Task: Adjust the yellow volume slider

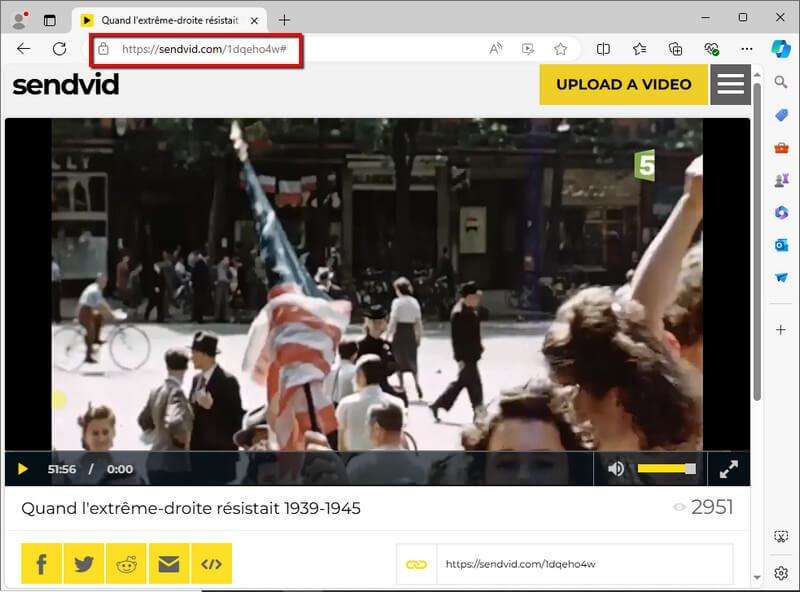Action: pyautogui.click(x=666, y=468)
